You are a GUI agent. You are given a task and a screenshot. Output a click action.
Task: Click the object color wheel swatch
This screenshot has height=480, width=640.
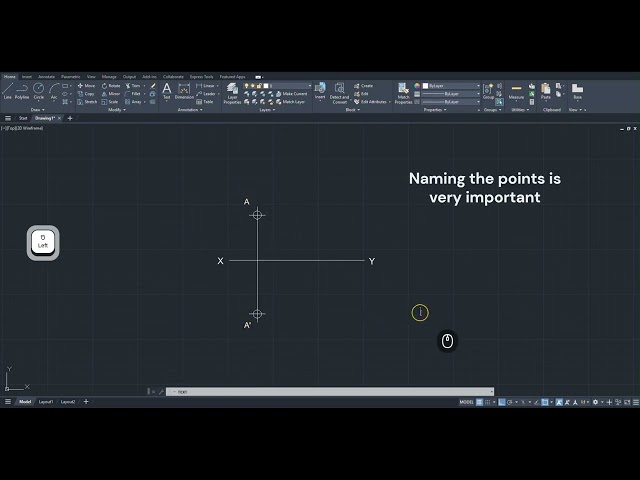(x=417, y=86)
